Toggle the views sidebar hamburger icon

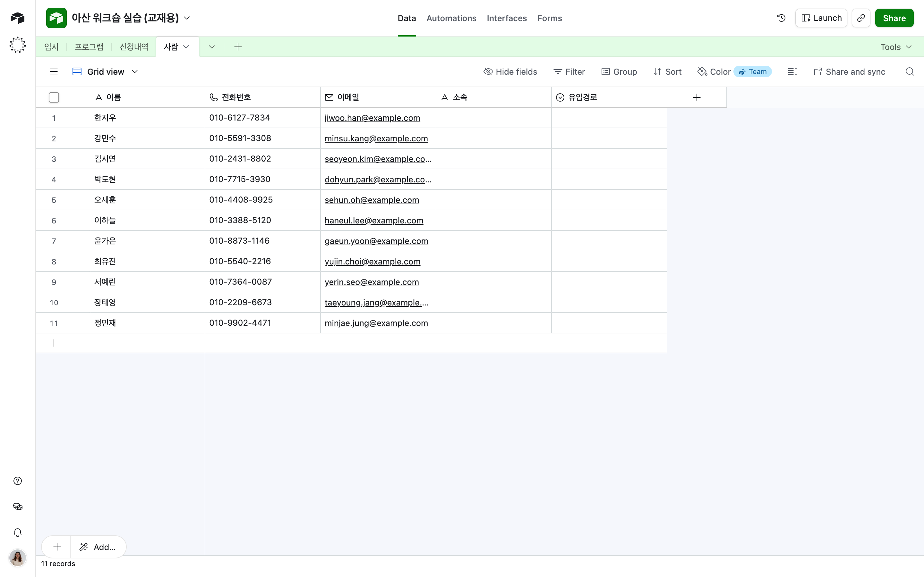(54, 72)
